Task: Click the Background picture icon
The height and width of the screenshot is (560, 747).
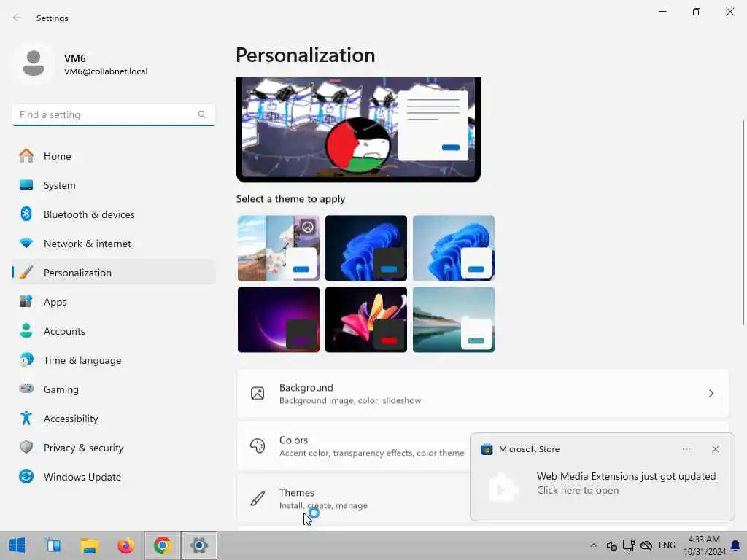Action: pyautogui.click(x=258, y=393)
